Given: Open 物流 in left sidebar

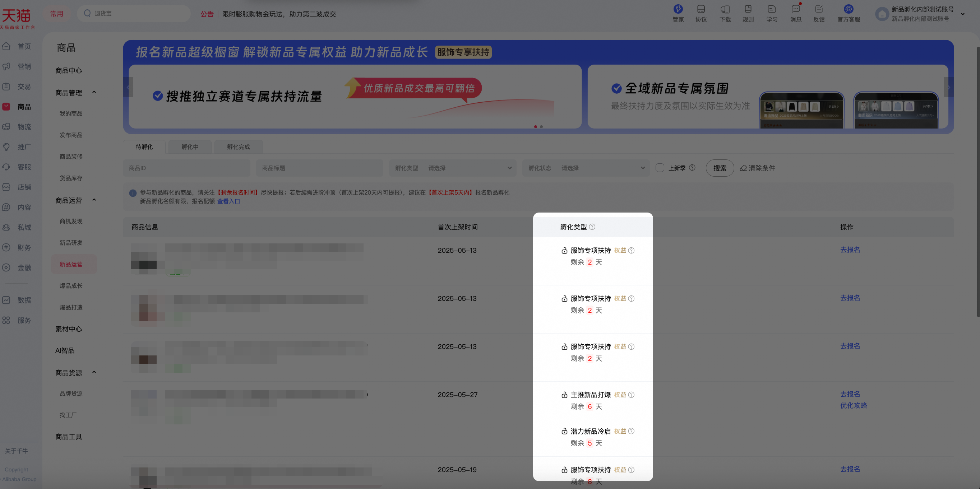Looking at the screenshot, I should pyautogui.click(x=17, y=127).
